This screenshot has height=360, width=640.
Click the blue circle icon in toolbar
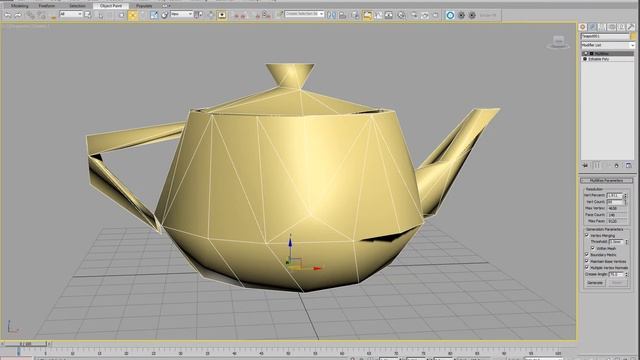pyautogui.click(x=450, y=15)
